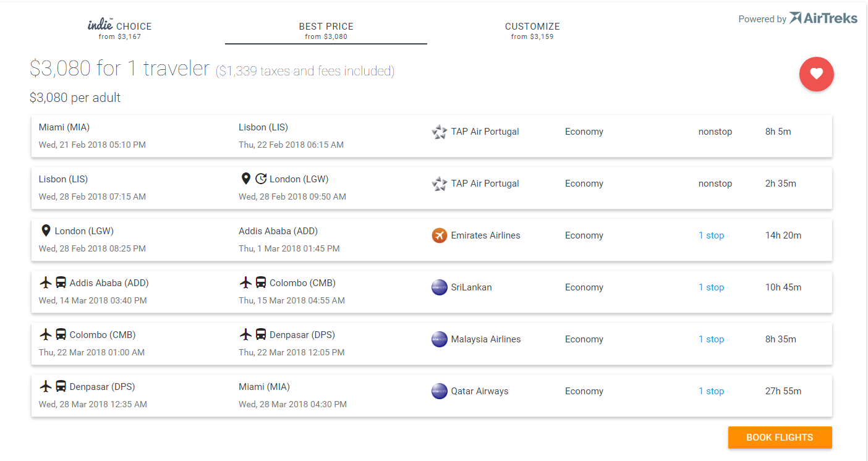View 1 stop info for Malaysia Airlines flight

(711, 339)
